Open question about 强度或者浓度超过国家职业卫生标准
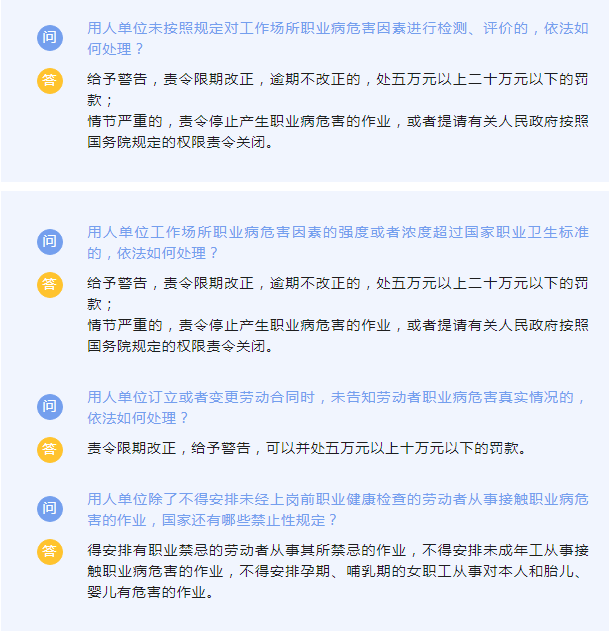609x635 pixels. [338, 243]
